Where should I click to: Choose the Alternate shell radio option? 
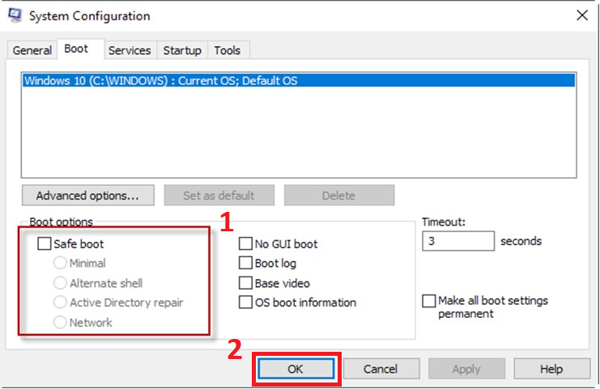pos(60,283)
